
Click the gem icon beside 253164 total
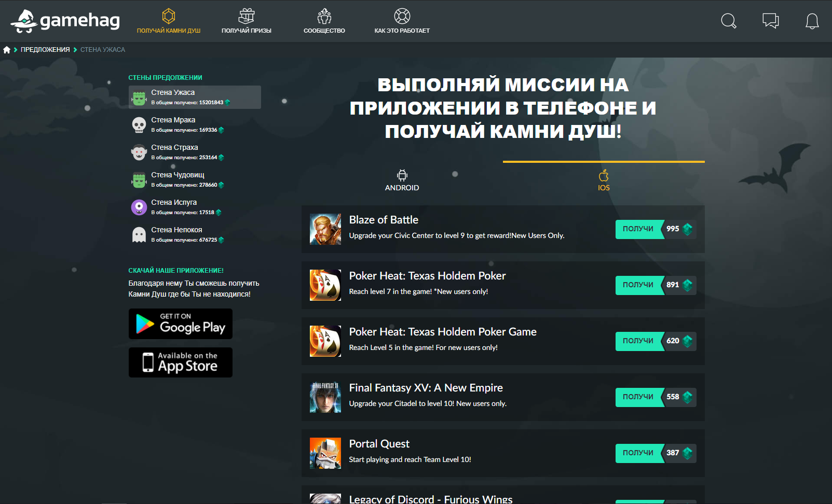[221, 158]
